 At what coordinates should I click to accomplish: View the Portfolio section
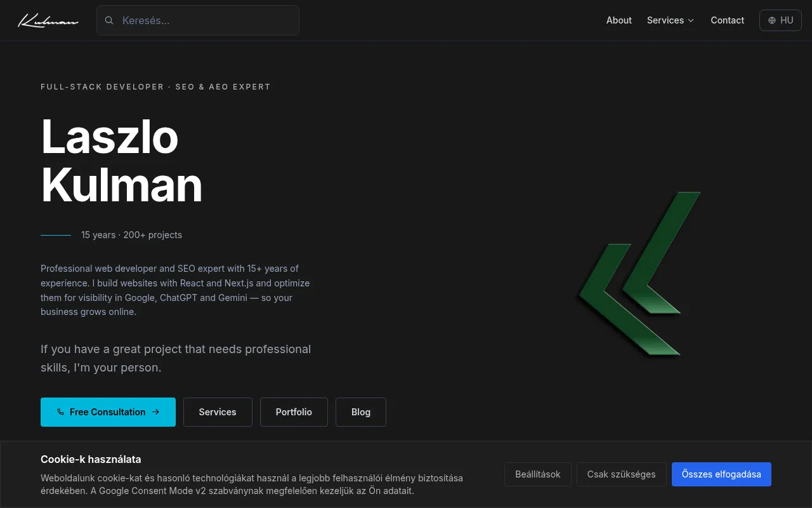(294, 412)
